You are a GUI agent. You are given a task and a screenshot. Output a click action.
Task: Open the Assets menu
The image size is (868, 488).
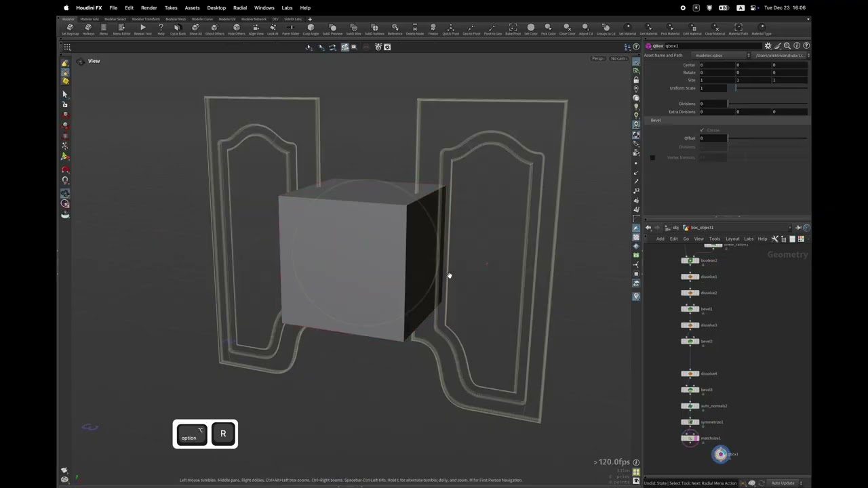192,7
